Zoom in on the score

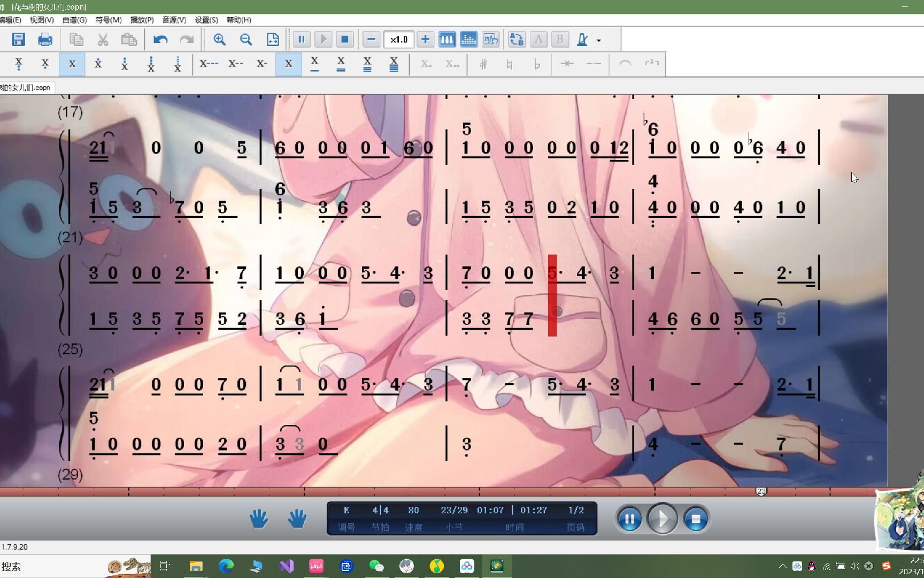pos(219,40)
